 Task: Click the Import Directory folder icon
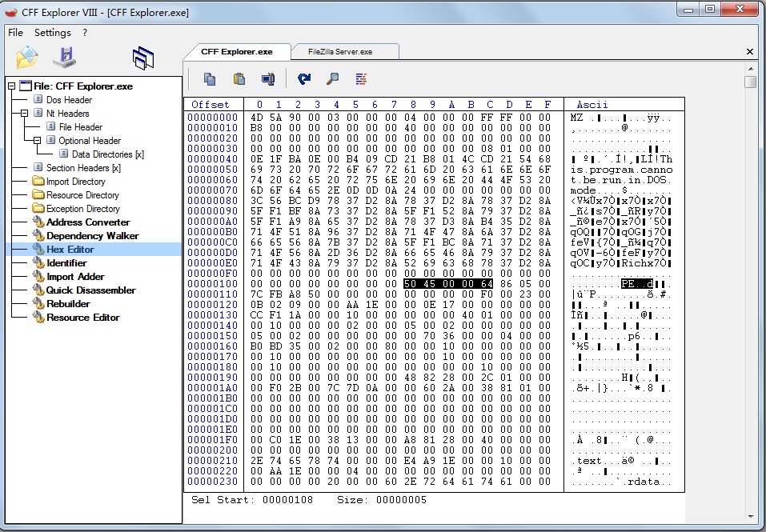click(38, 181)
